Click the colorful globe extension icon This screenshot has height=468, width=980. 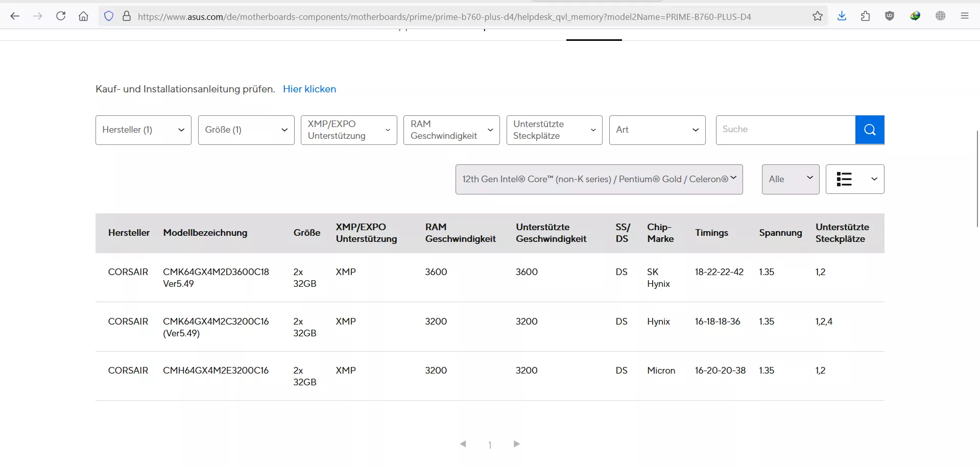tap(915, 16)
